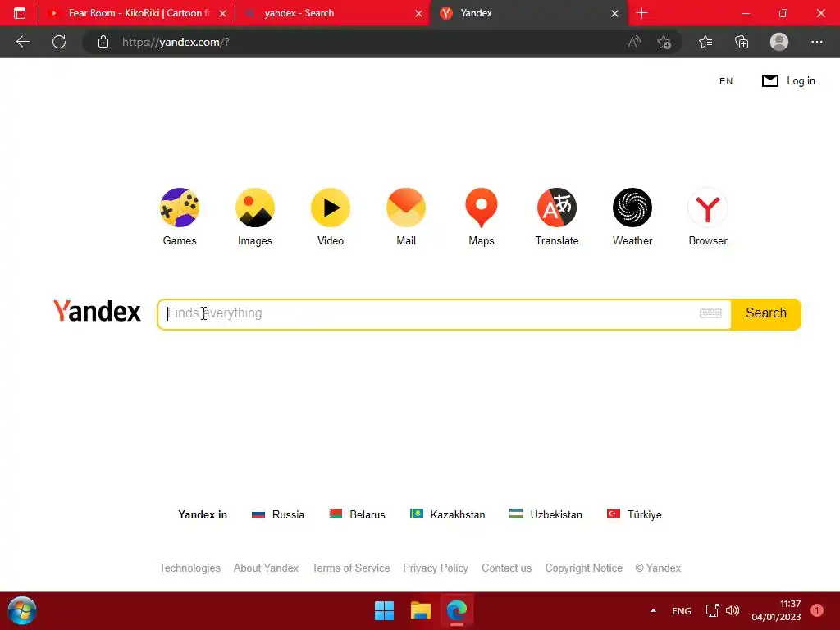Open Yandex Mail service icon
Image resolution: width=840 pixels, height=630 pixels.
tap(406, 208)
